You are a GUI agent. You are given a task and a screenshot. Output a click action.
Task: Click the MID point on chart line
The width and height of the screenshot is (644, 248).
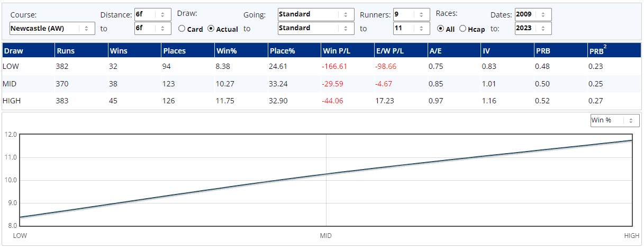click(x=326, y=174)
